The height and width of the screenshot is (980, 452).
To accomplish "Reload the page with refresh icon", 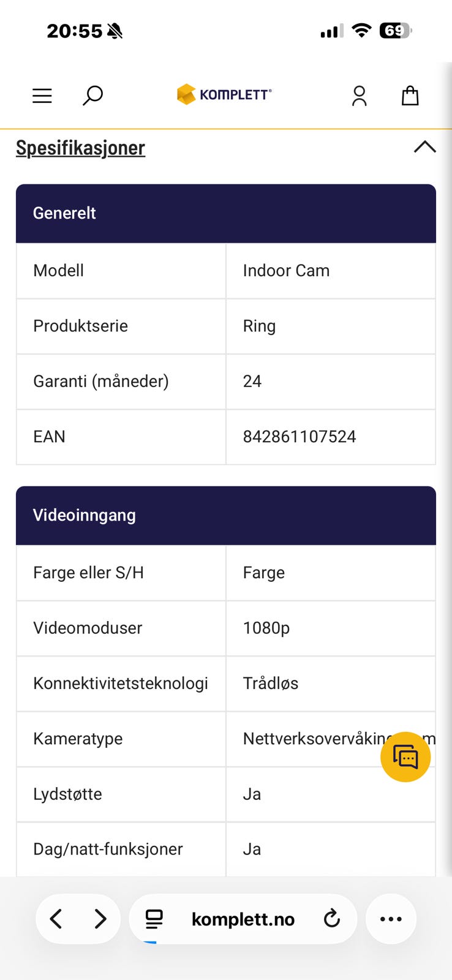I will coord(331,919).
